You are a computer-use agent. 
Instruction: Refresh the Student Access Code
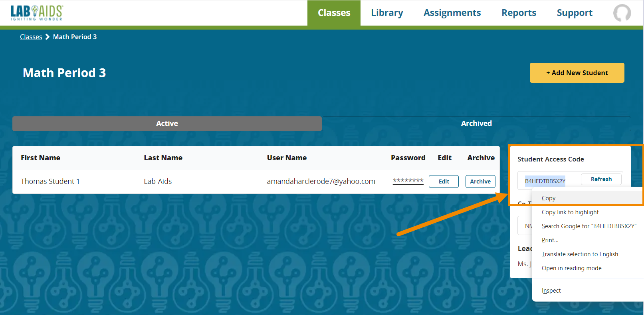[x=601, y=179]
